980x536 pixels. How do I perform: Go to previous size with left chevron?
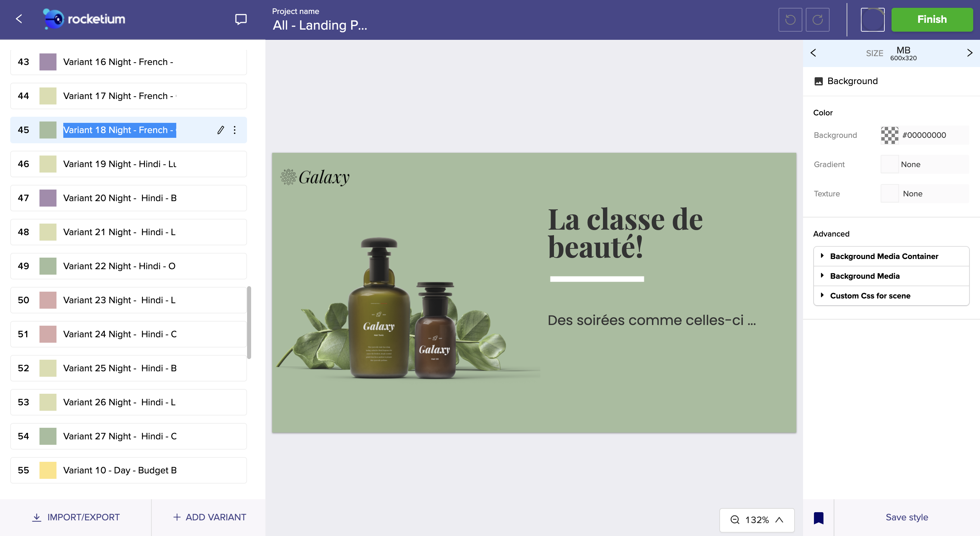click(x=813, y=53)
